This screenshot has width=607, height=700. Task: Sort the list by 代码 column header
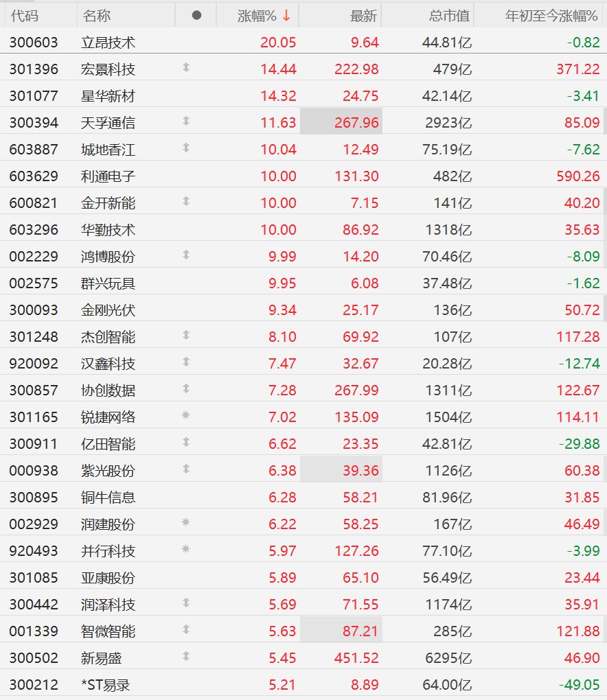[x=25, y=16]
